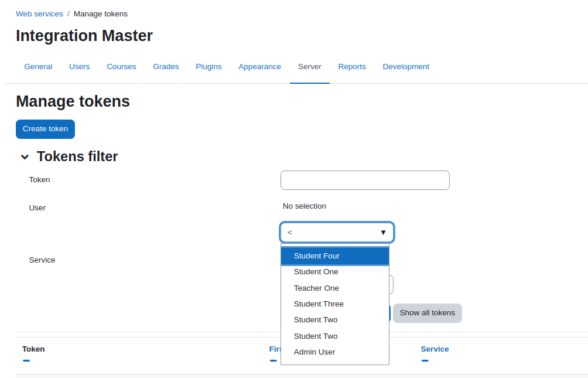
Task: Click the Token column header
Action: pyautogui.click(x=33, y=349)
